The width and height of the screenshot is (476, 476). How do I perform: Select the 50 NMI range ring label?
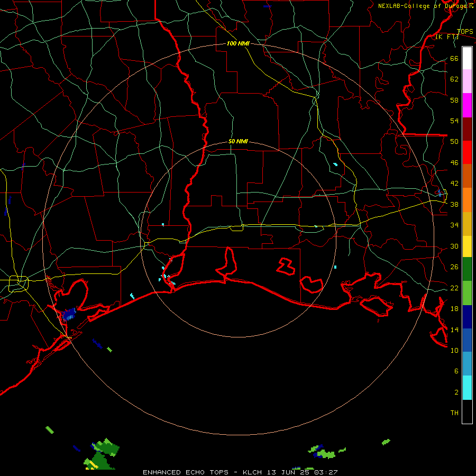(x=238, y=141)
